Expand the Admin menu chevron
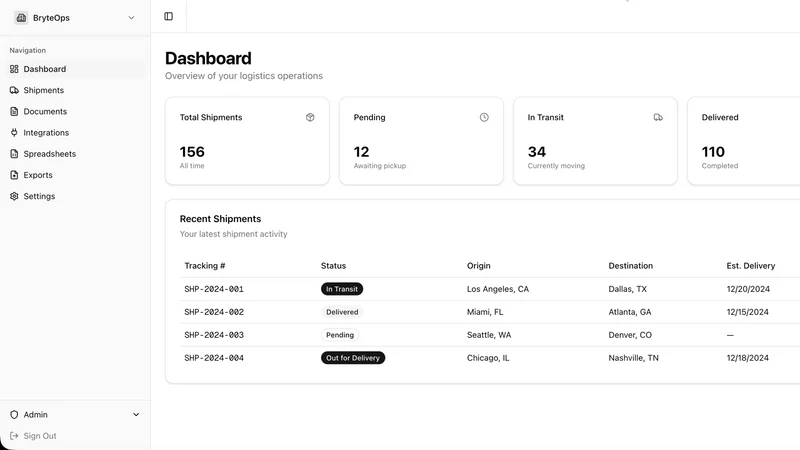Viewport: 800px width, 450px height. coord(136,415)
